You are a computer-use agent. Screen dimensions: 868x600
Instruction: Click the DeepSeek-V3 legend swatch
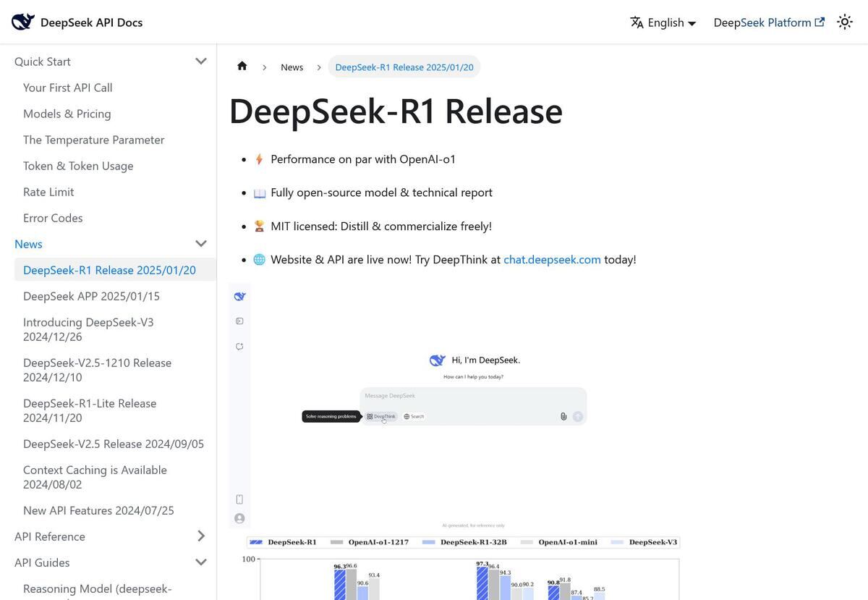pos(618,542)
